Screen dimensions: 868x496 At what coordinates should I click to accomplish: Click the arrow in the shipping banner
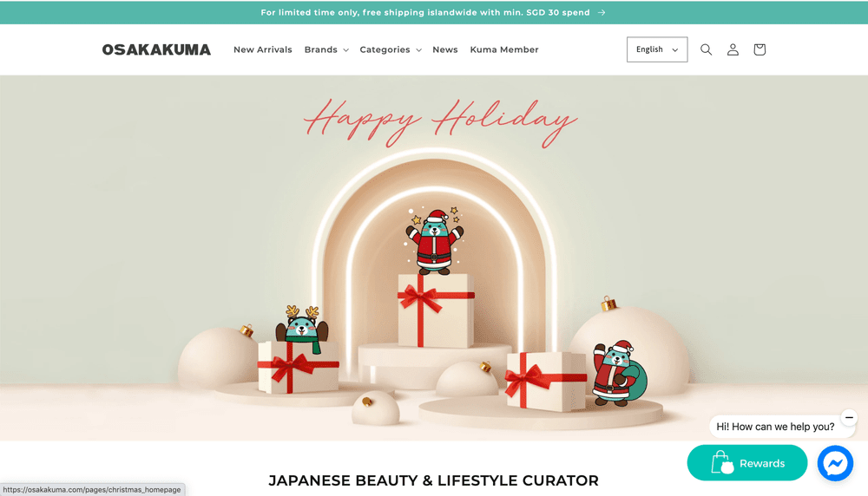pos(602,13)
